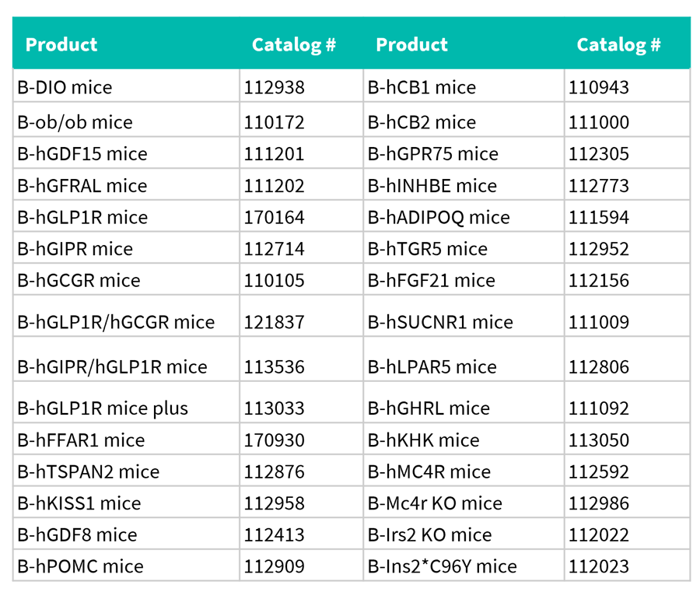Click the B-hGLP1R/hGCGR mice cell
Viewport: 700px width, 592px height.
[126, 316]
